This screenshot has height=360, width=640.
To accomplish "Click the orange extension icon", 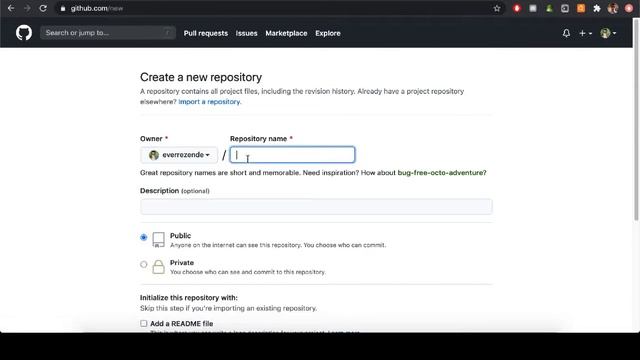I will (581, 8).
